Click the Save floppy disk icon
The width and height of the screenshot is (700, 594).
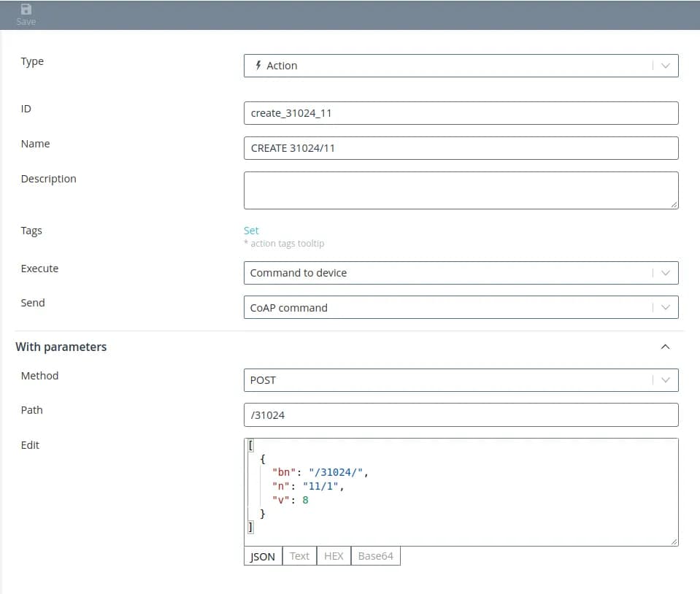(x=26, y=9)
